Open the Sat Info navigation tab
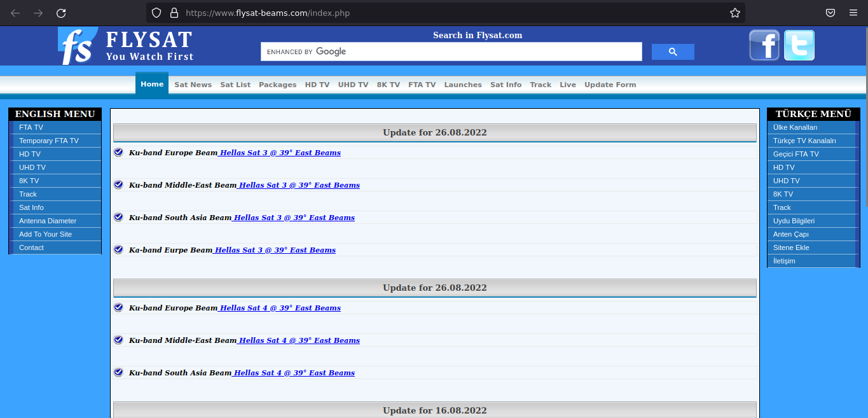The image size is (868, 418). coord(506,85)
